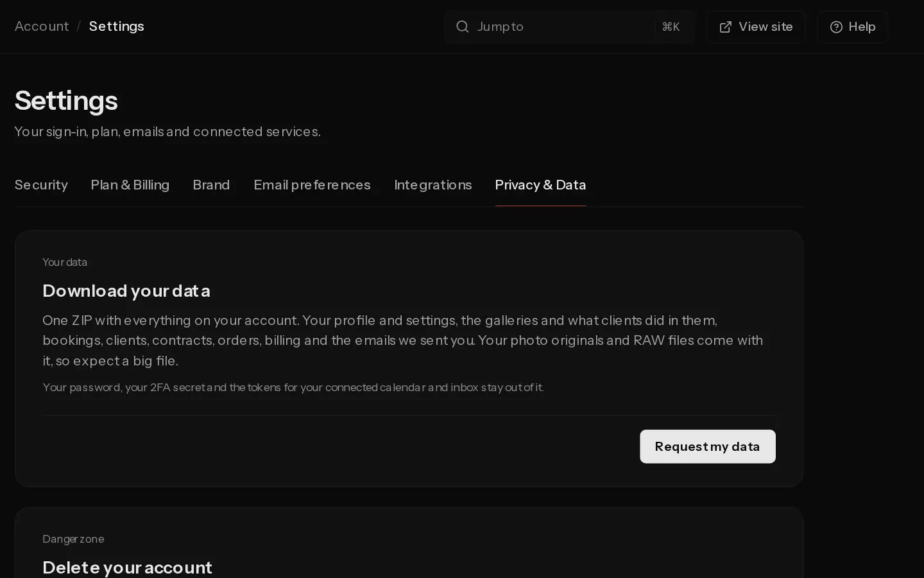924x578 pixels.
Task: Focus the Jump to search field
Action: coord(570,27)
